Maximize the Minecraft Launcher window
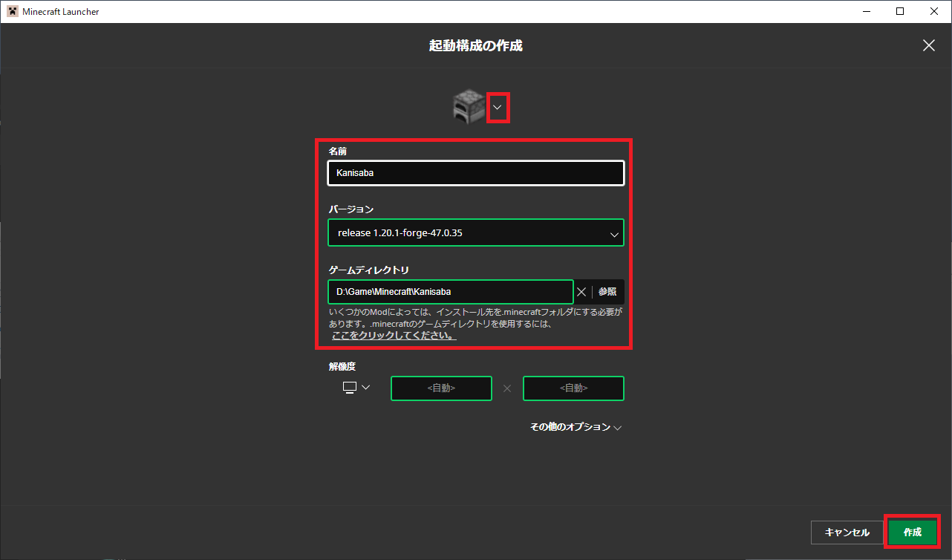The image size is (952, 560). coord(899,11)
